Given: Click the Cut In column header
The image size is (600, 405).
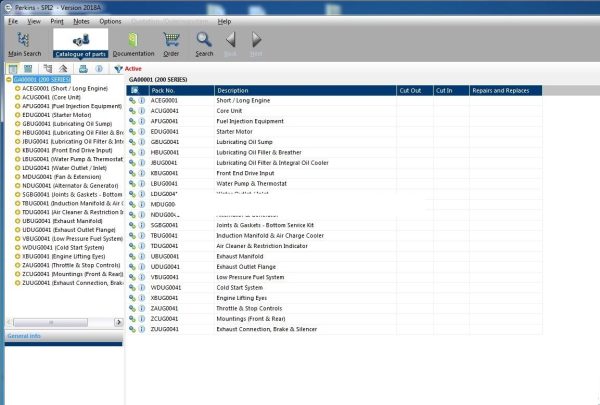Looking at the screenshot, I should tap(451, 90).
